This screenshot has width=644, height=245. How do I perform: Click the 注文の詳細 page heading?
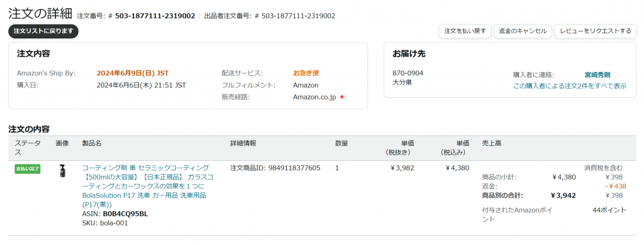tap(41, 14)
